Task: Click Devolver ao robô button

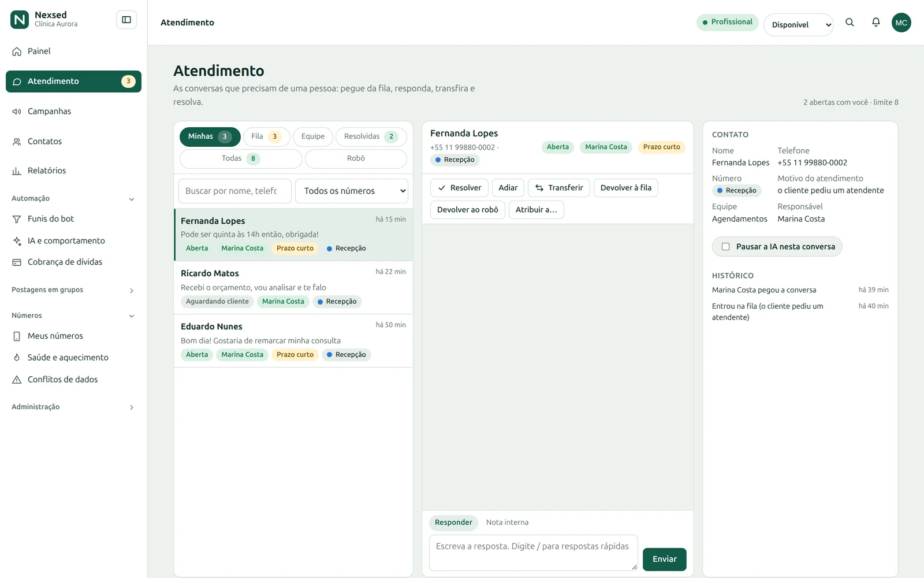Action: [468, 210]
